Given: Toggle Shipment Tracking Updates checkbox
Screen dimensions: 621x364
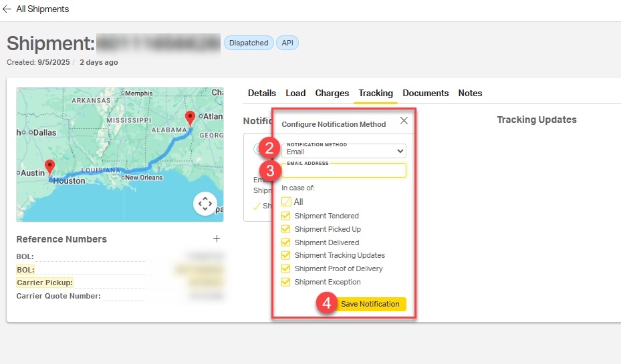Looking at the screenshot, I should coord(286,255).
